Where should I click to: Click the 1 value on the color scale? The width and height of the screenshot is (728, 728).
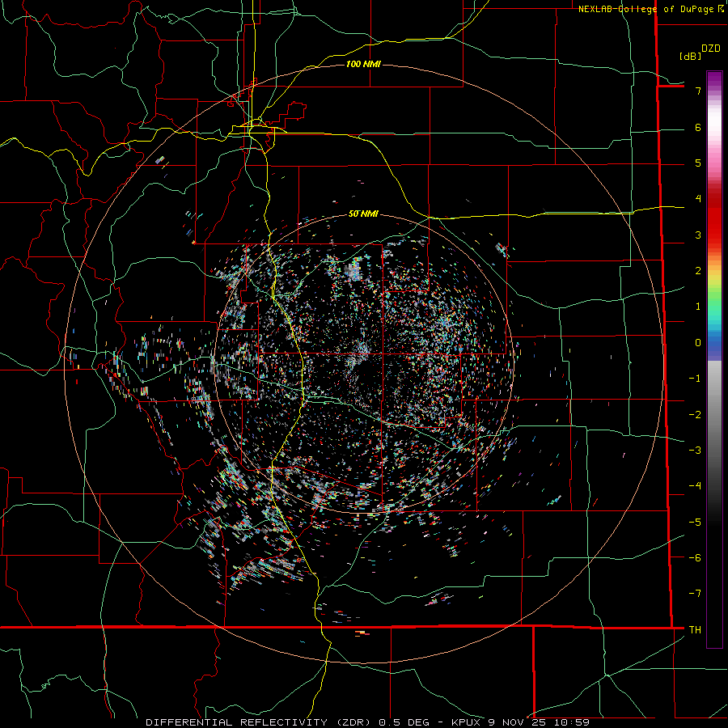[x=698, y=306]
